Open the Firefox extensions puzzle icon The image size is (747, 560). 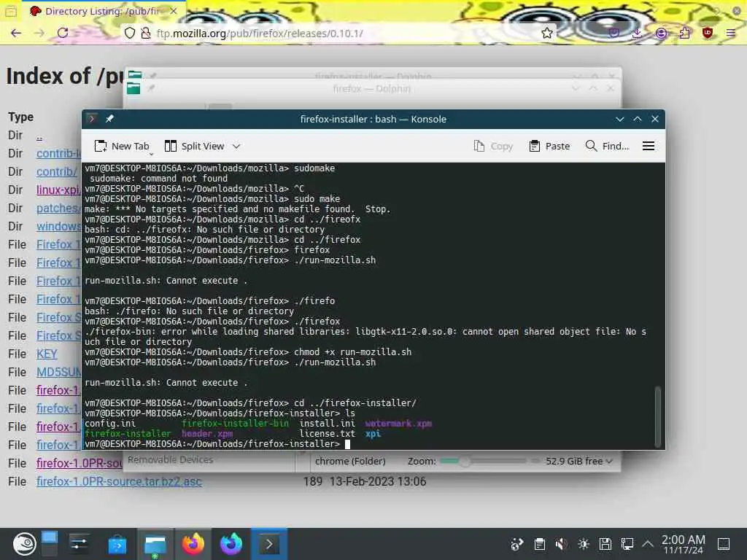pyautogui.click(x=684, y=33)
